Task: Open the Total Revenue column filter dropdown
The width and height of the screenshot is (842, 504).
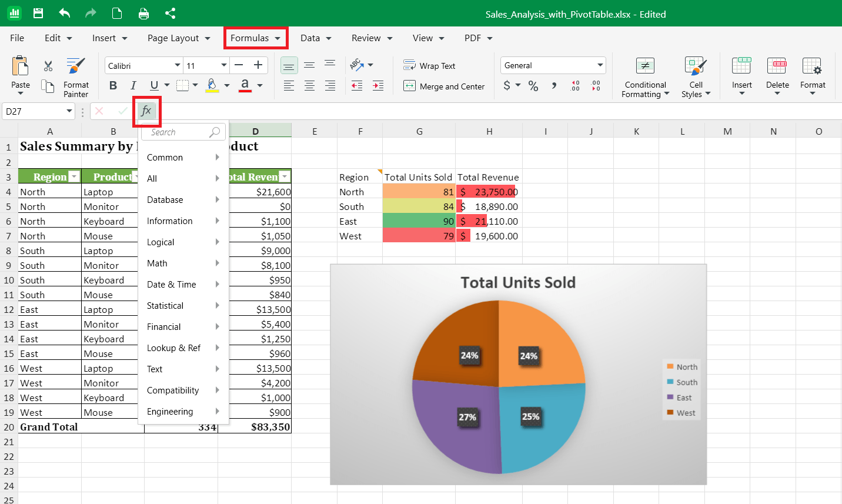Action: (285, 176)
